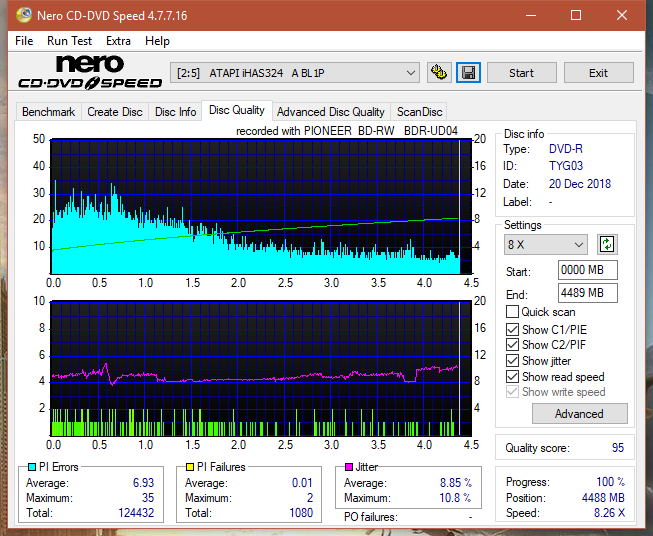Click the PI Errors average 6.93

coord(143,483)
